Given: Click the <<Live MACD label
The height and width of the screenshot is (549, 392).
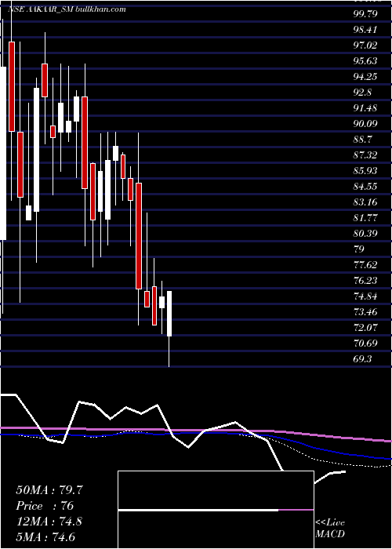Looking at the screenshot, I should click(x=330, y=529).
